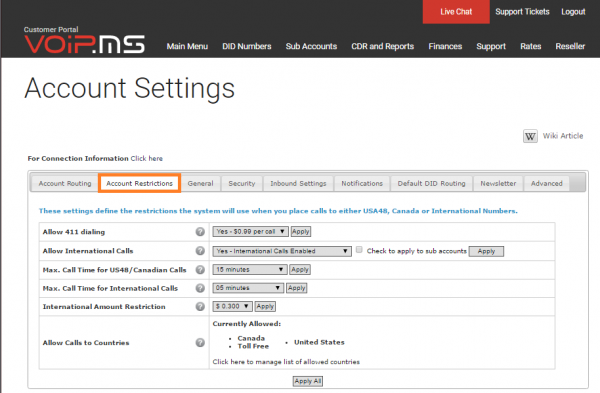This screenshot has height=393, width=600.
Task: Click help icon for International Amount Restriction
Action: click(x=200, y=306)
